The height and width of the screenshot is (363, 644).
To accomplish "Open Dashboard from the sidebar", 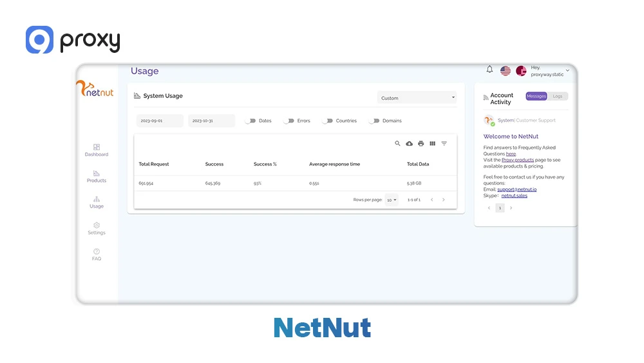I will [97, 150].
